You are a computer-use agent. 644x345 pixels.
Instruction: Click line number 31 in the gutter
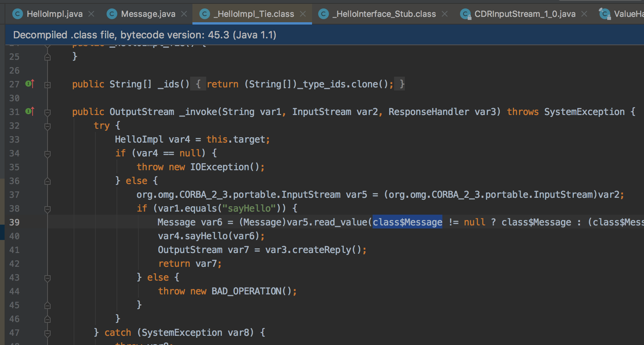click(14, 112)
